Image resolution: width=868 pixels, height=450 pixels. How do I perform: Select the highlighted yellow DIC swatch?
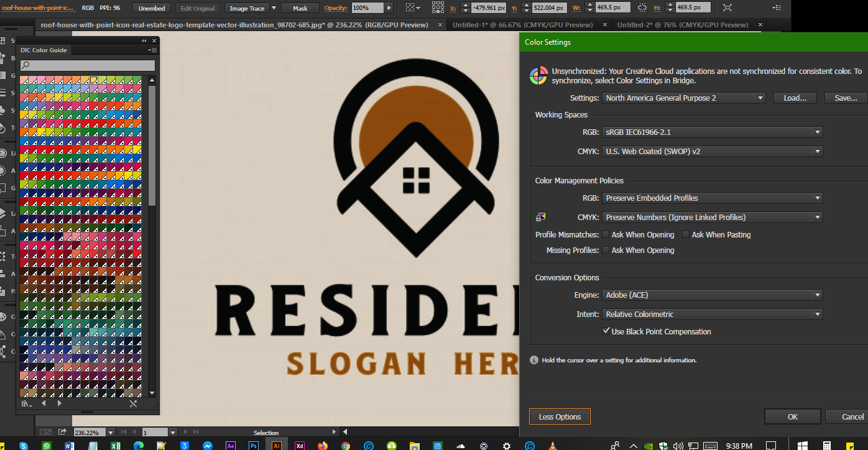(x=93, y=80)
